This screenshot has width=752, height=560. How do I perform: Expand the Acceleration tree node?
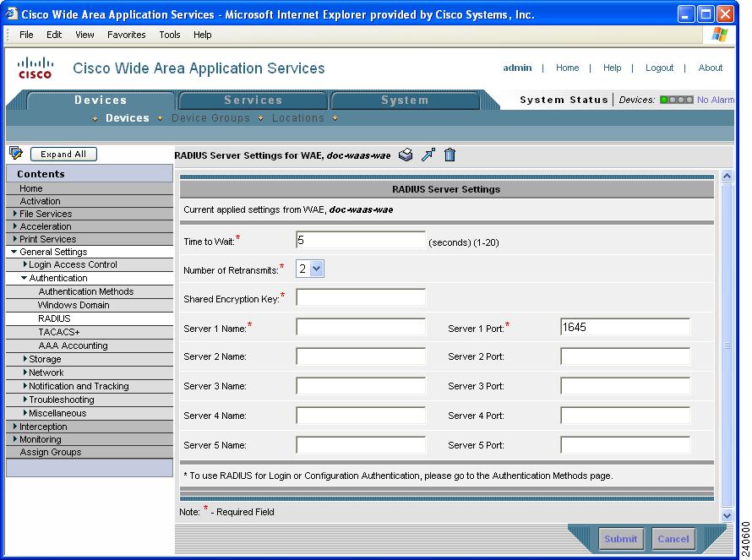point(15,226)
